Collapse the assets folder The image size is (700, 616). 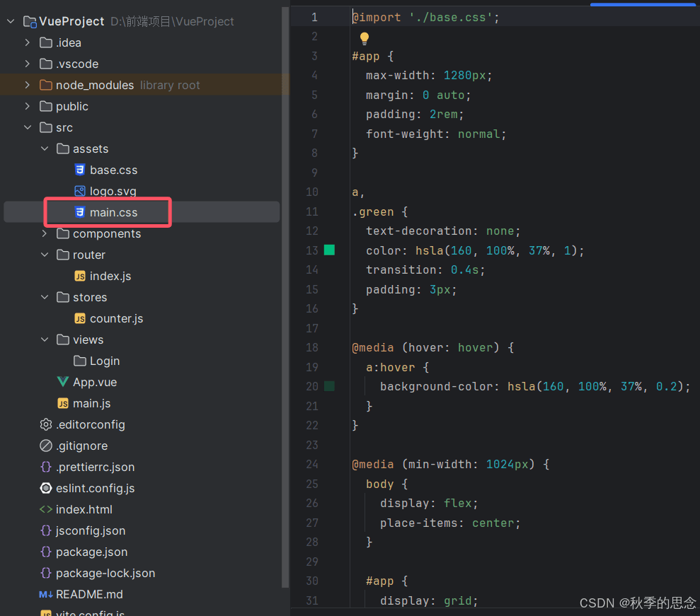pos(45,149)
